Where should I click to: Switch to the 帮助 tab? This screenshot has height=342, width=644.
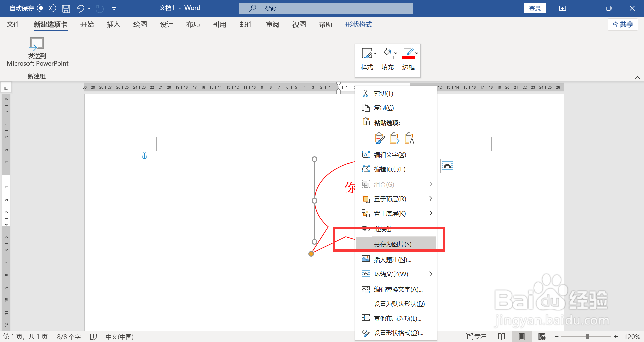tap(325, 24)
